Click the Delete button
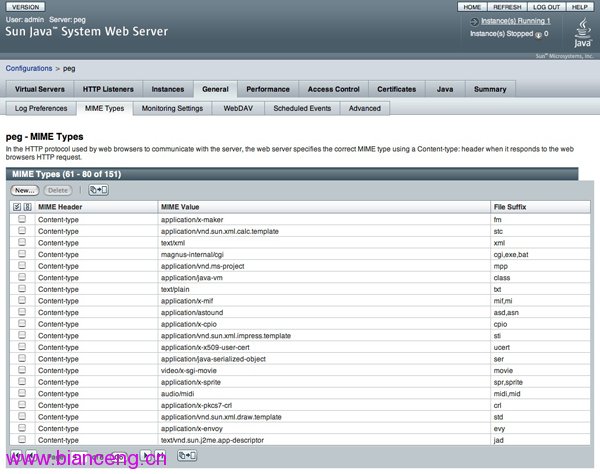600x474 pixels. (58, 190)
